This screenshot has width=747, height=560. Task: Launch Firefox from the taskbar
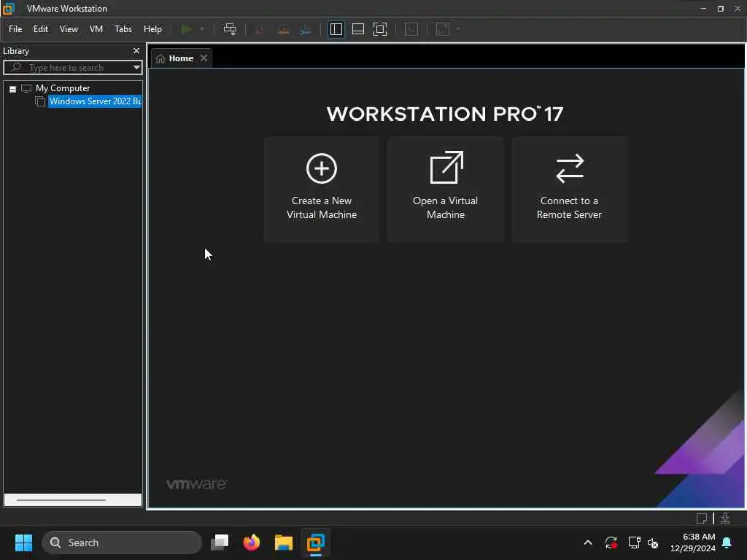pyautogui.click(x=252, y=542)
